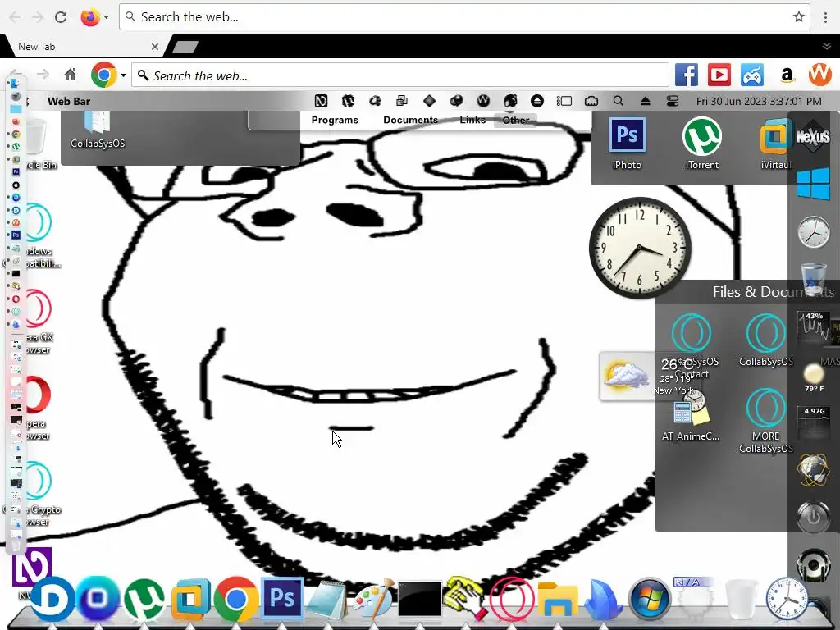Open the Firefox engine dropdown in top bar

click(106, 17)
